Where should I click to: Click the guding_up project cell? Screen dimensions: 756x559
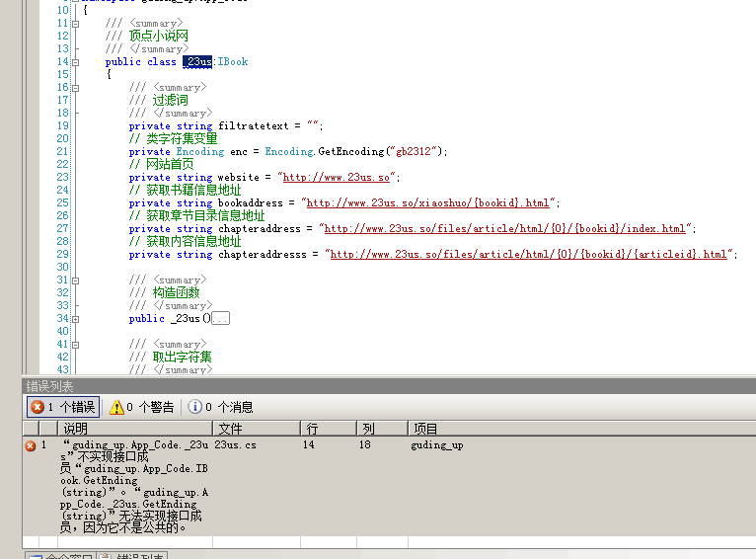coord(437,445)
